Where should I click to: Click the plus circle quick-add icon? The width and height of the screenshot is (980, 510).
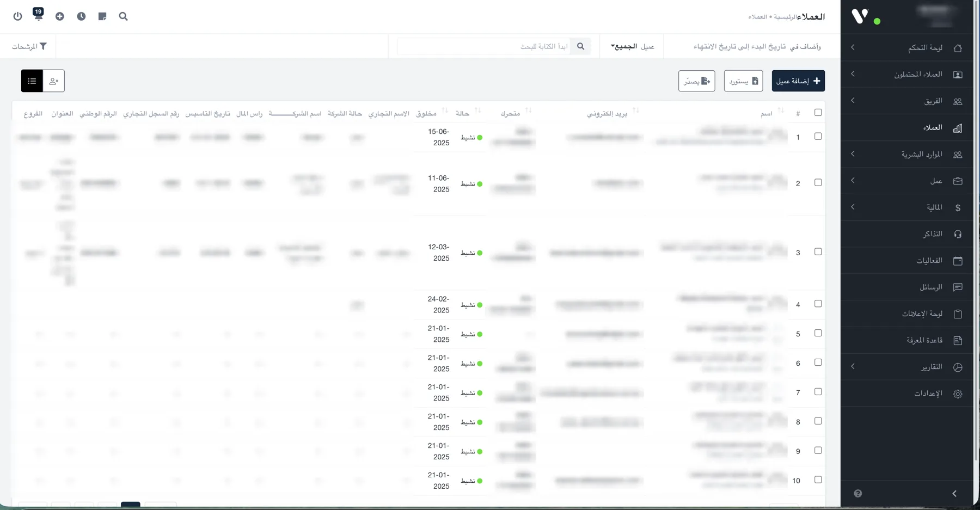(x=60, y=16)
